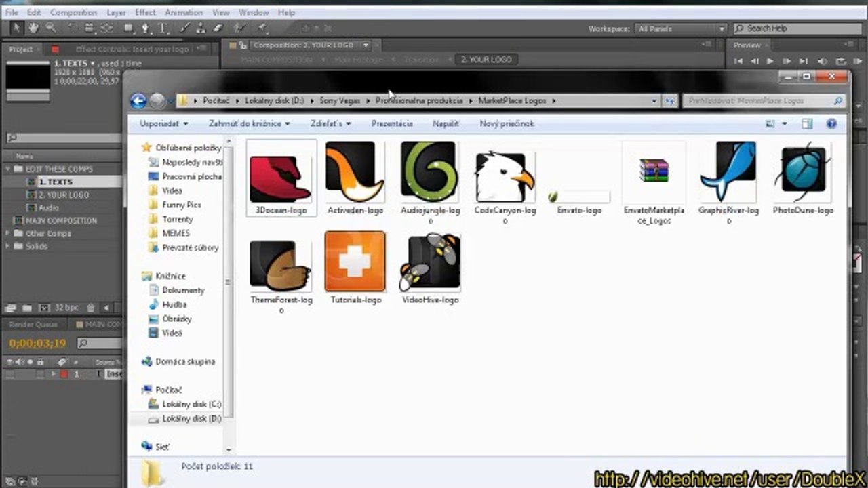Jump to last frame in Preview panel
This screenshot has width=868, height=488.
[x=803, y=61]
